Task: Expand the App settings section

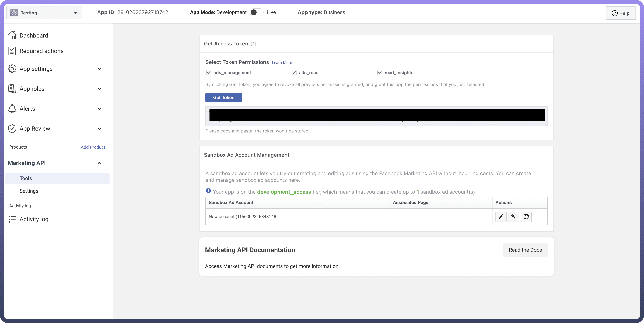Action: pos(99,69)
